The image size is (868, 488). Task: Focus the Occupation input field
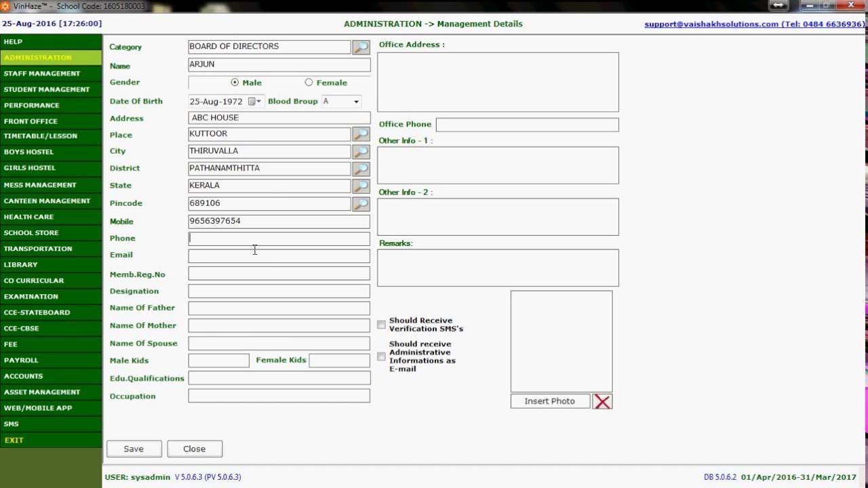pos(279,396)
